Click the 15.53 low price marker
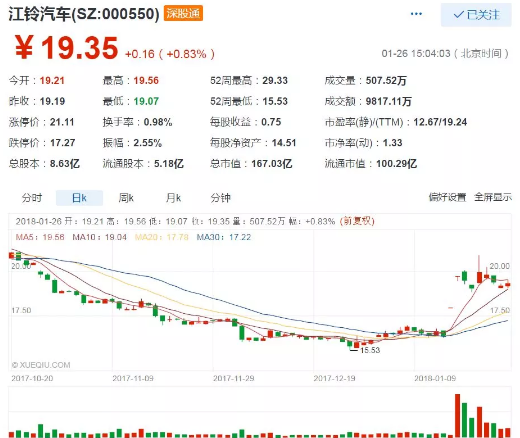The width and height of the screenshot is (520, 438). coord(370,350)
